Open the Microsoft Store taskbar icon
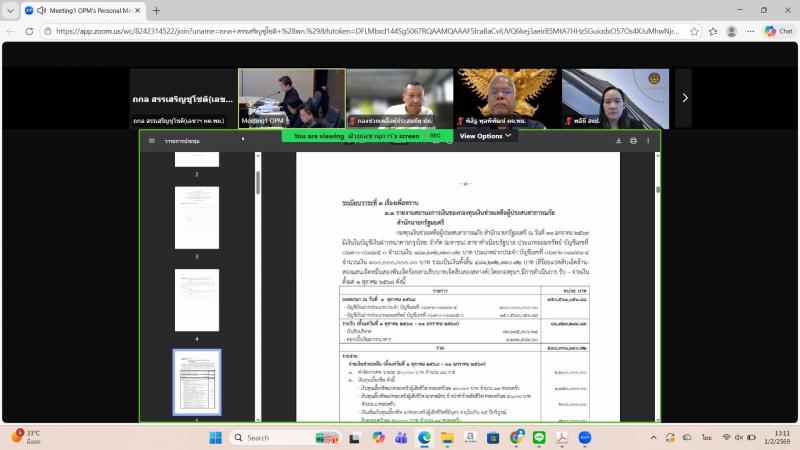The height and width of the screenshot is (450, 800). click(493, 438)
